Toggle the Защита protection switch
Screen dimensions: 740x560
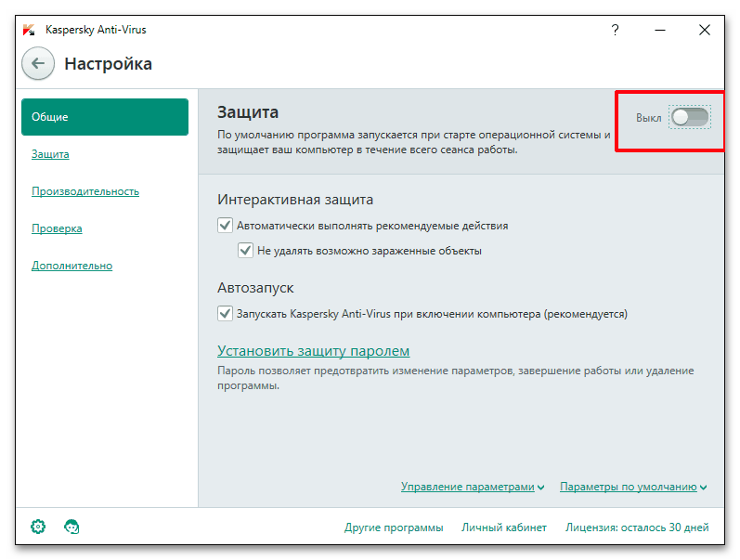point(690,118)
